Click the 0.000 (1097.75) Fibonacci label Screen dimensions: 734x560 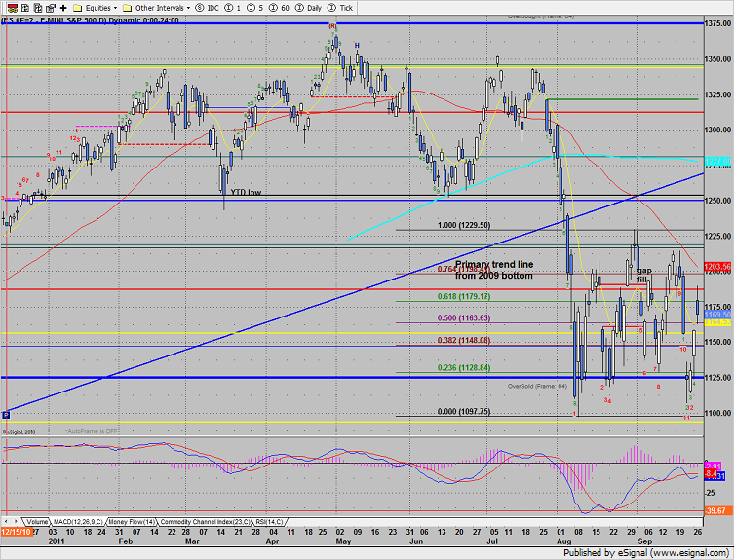coord(464,412)
